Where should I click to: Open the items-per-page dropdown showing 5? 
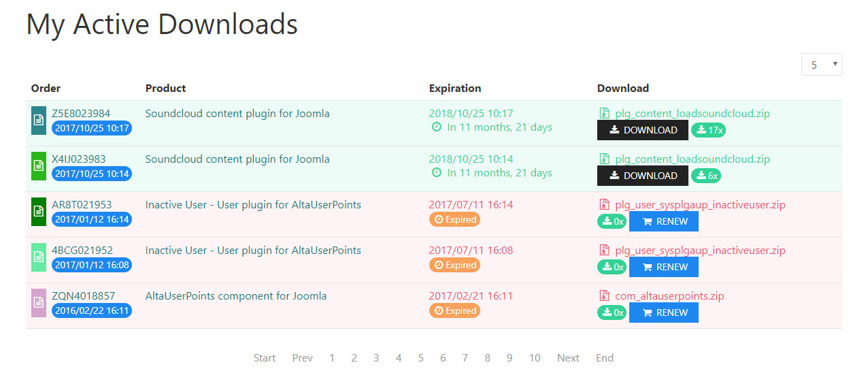[822, 65]
